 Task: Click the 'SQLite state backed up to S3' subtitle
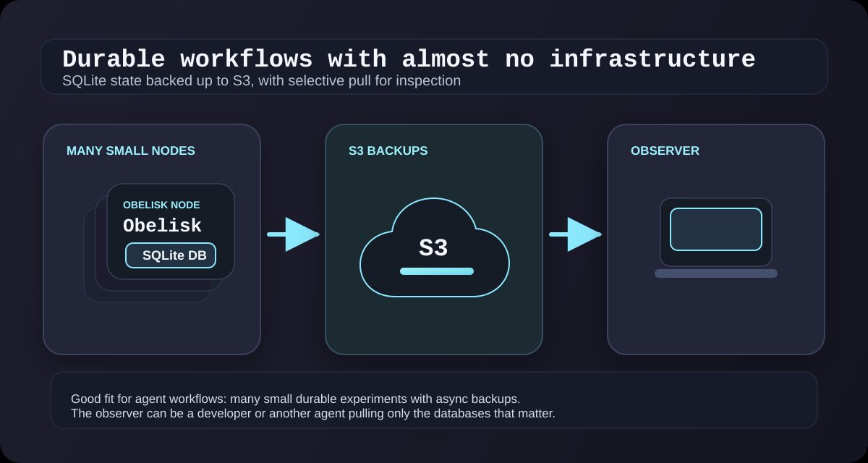point(262,81)
